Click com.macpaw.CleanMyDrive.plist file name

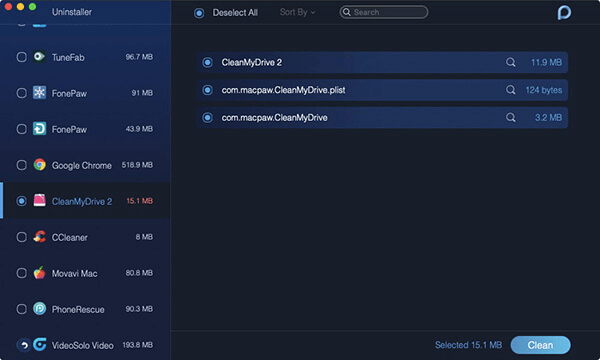283,90
